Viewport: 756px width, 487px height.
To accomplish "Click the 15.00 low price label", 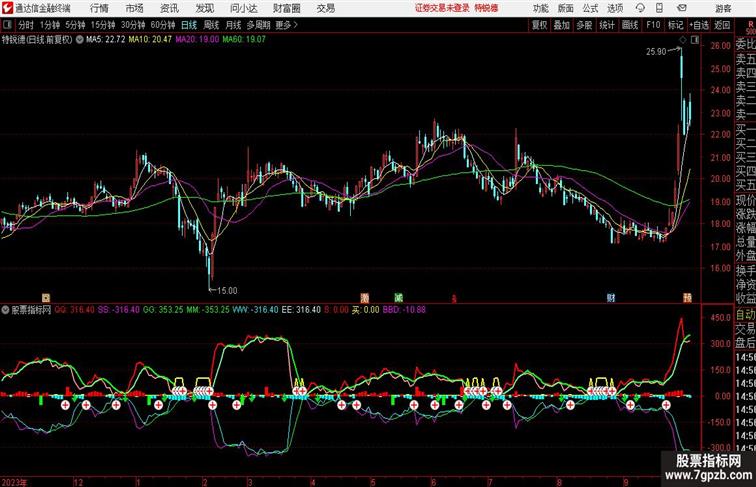I will [x=227, y=291].
